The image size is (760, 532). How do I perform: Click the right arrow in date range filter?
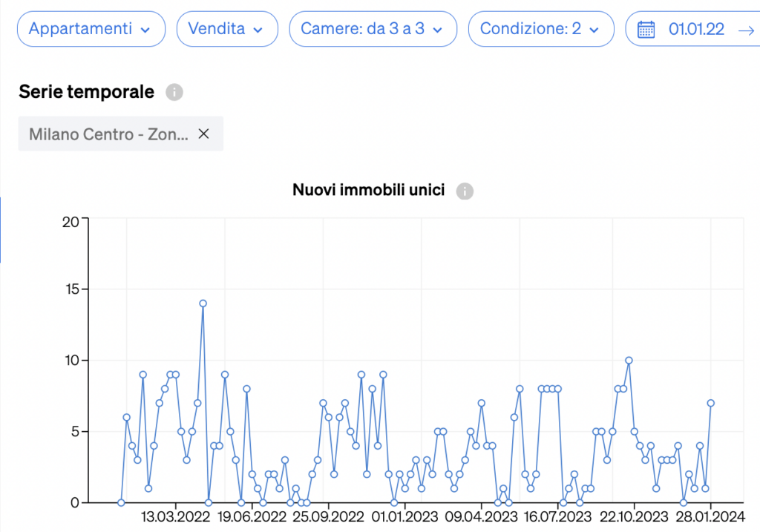coord(746,30)
